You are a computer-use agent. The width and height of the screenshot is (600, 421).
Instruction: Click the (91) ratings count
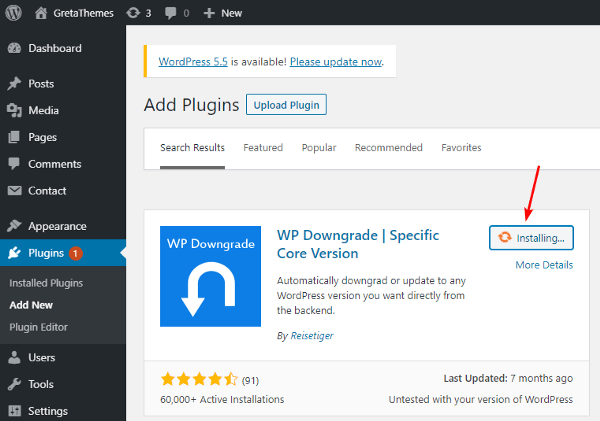pyautogui.click(x=250, y=380)
